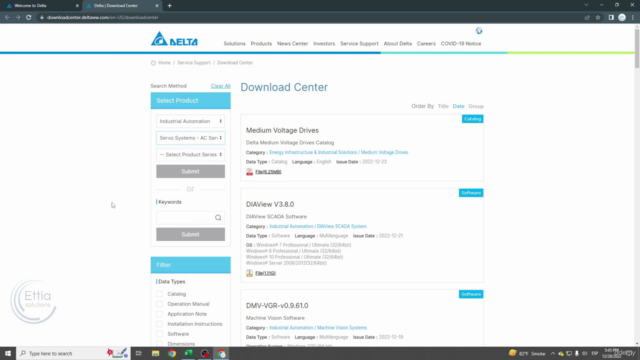Open the Solutions menu
This screenshot has height=360, width=640.
tap(234, 44)
